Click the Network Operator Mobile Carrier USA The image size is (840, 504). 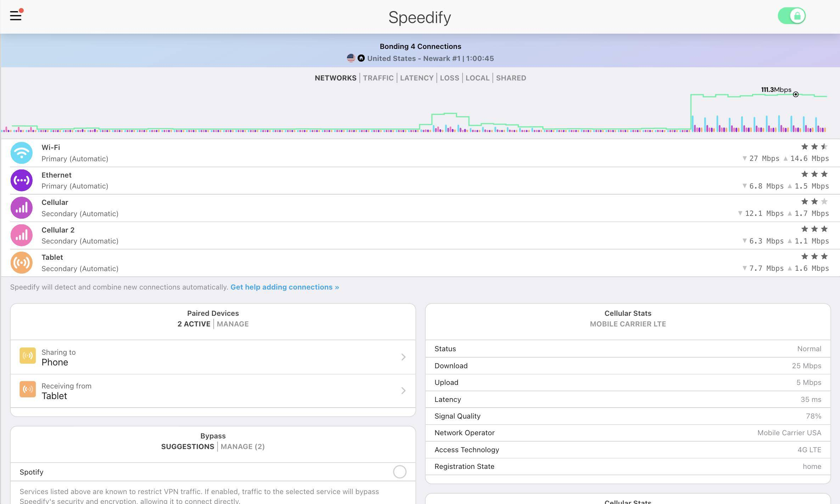click(789, 433)
